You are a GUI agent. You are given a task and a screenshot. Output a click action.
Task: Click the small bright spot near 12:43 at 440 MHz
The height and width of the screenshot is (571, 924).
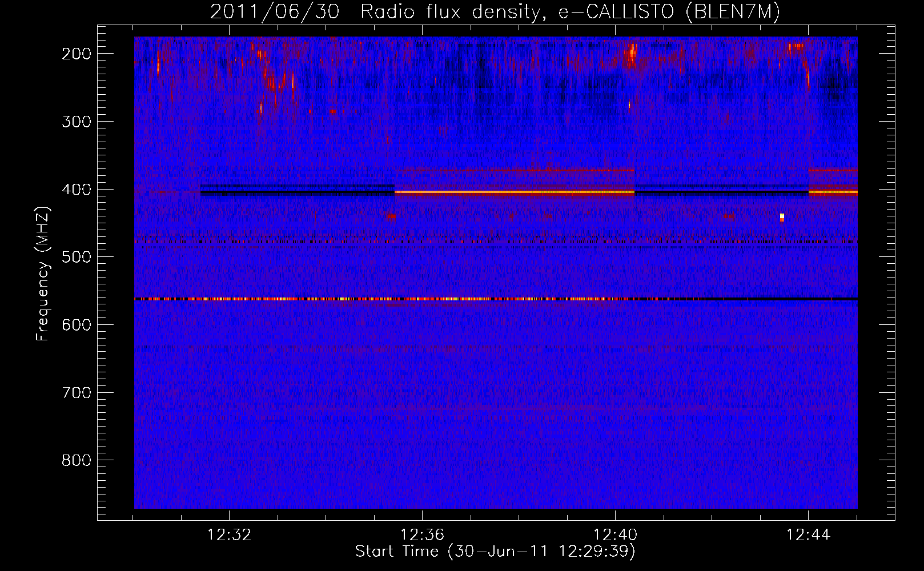click(x=782, y=217)
